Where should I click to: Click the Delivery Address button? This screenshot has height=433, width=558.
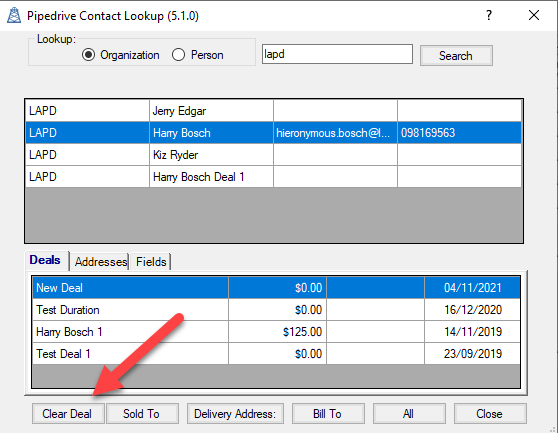point(235,414)
